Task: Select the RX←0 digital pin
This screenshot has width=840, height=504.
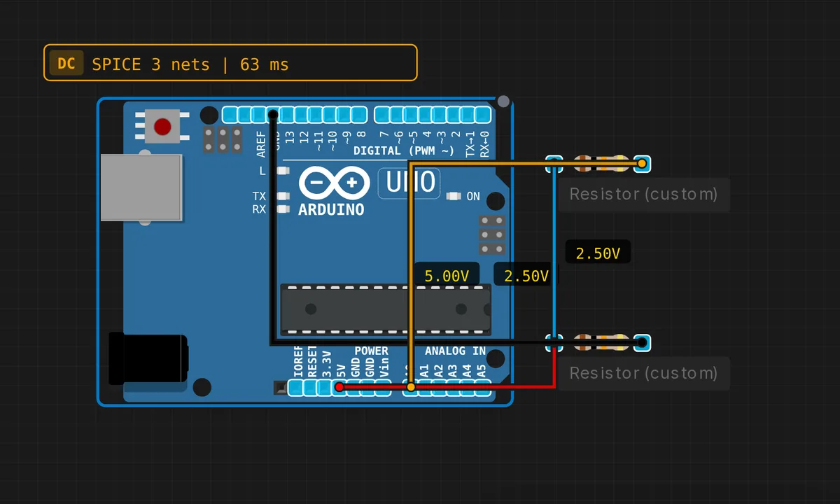Action: point(483,115)
